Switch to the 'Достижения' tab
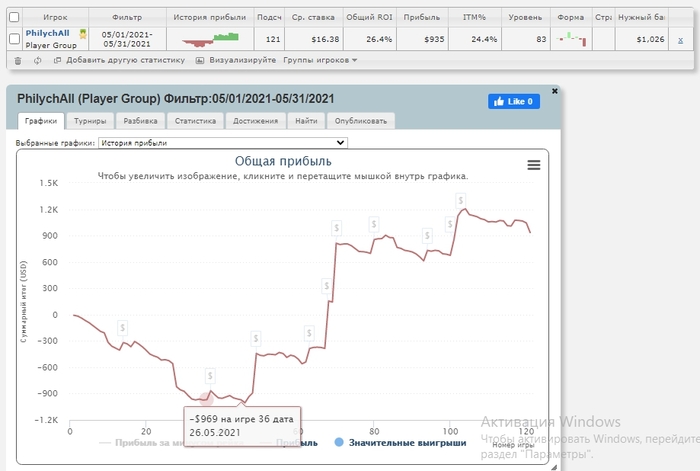Viewport: 700px width, 471px height. pyautogui.click(x=255, y=121)
